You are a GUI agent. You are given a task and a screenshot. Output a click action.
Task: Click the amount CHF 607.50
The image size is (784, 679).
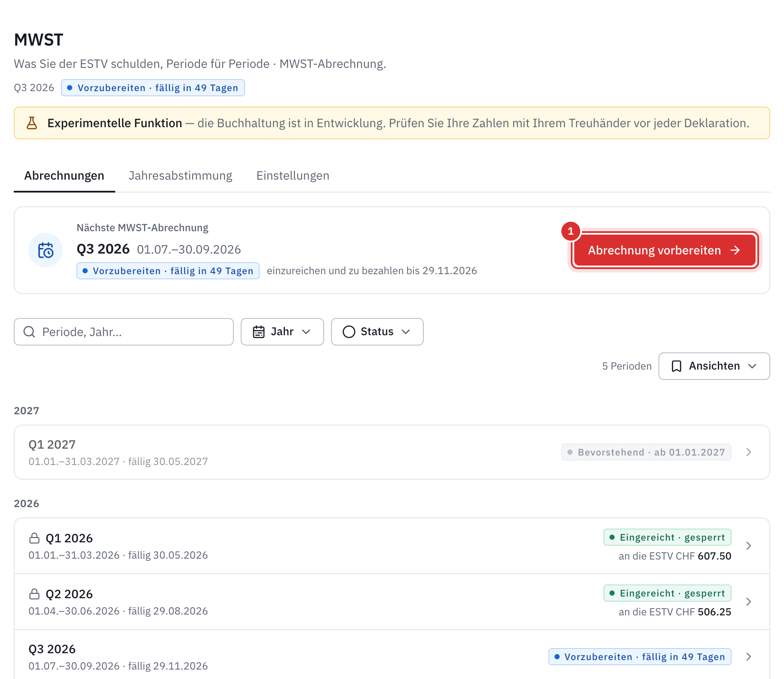click(703, 556)
